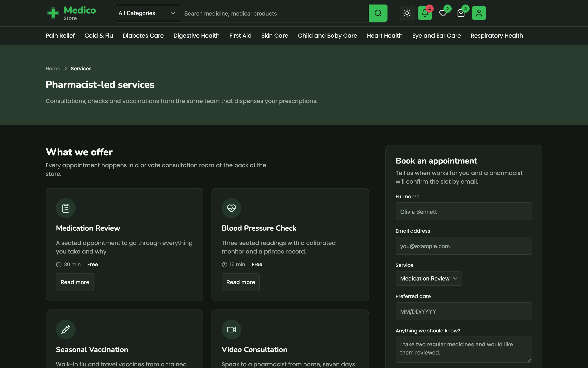Open the shopping bag cart icon
The image size is (588, 368).
pos(461,13)
